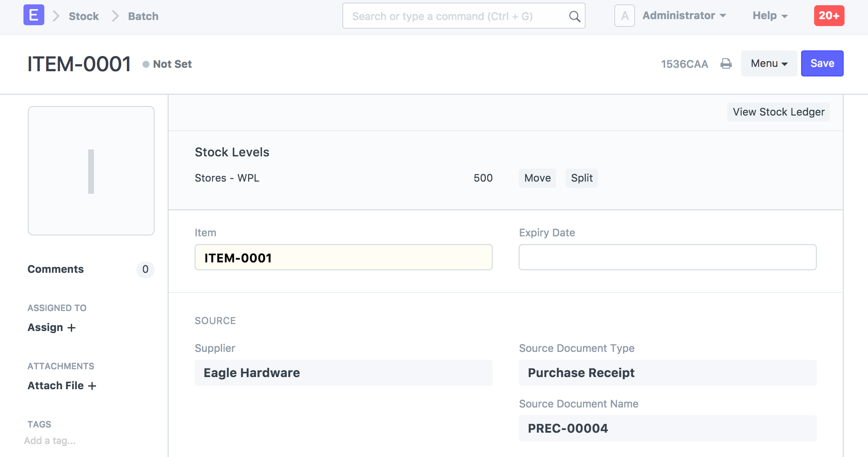Image resolution: width=868 pixels, height=457 pixels.
Task: Click the batch image placeholder thumbnail
Action: tap(91, 171)
